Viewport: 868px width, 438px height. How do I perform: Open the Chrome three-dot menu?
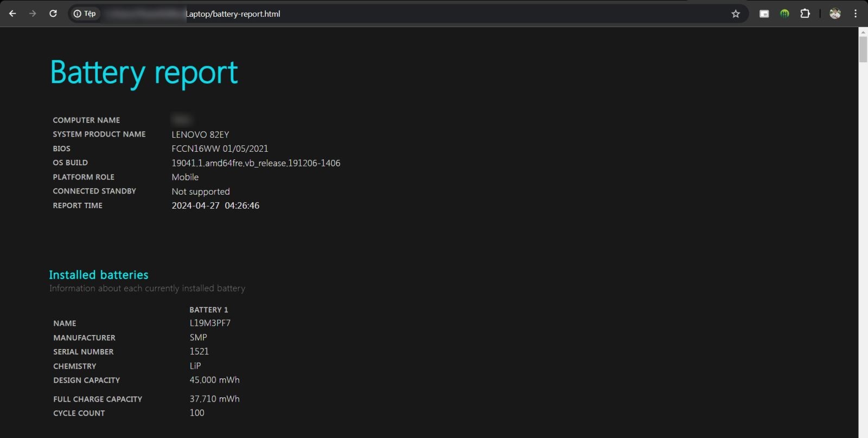point(856,14)
